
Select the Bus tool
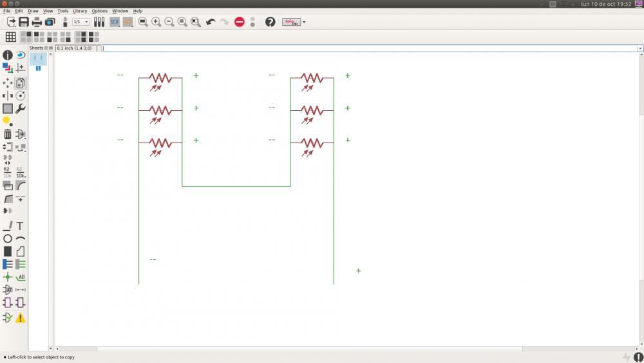click(7, 264)
